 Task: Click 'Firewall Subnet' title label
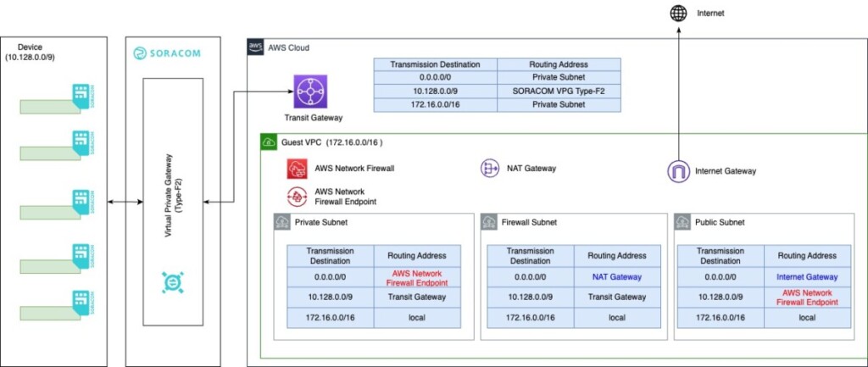[x=529, y=223]
